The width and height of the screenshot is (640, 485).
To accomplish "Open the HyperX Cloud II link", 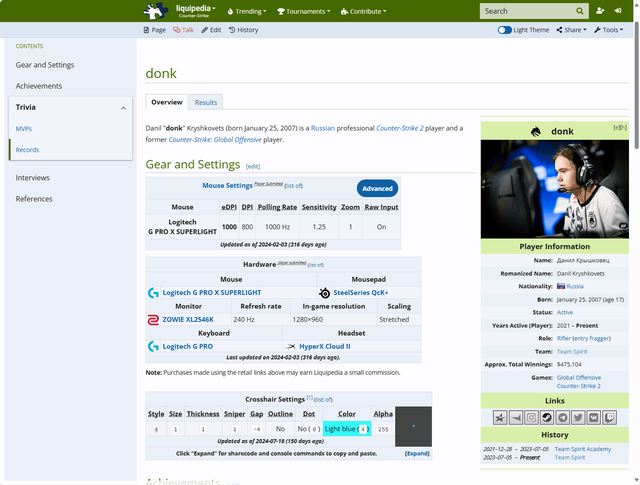I will [x=324, y=347].
